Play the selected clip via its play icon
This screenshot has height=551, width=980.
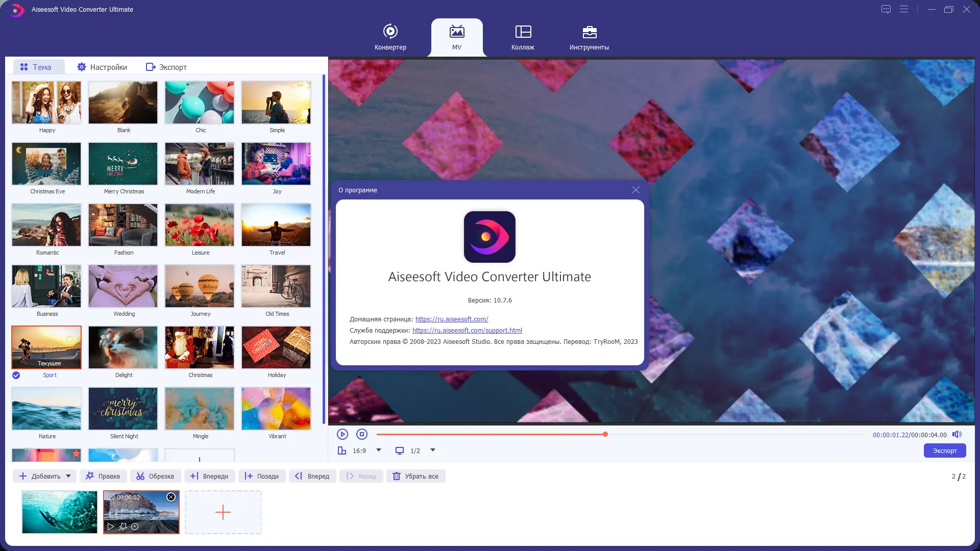(111, 526)
